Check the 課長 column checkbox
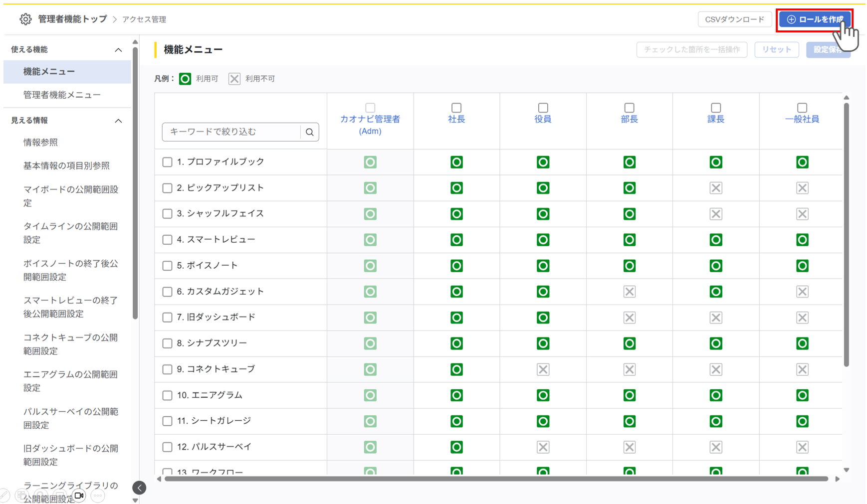Screen dimensions: 867x504 716,108
